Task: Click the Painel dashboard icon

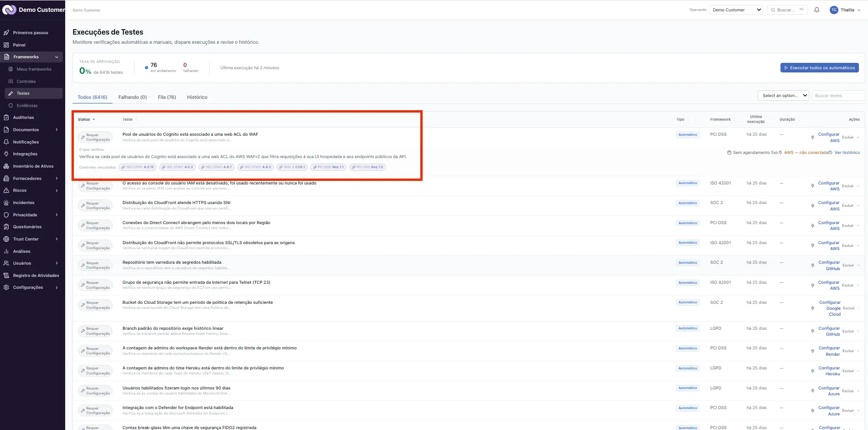Action: point(6,45)
